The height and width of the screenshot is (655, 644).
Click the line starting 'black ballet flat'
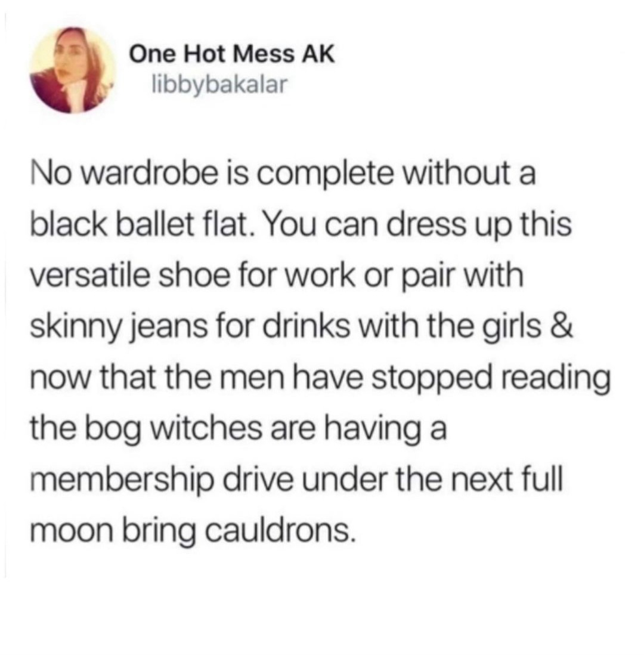point(301,225)
